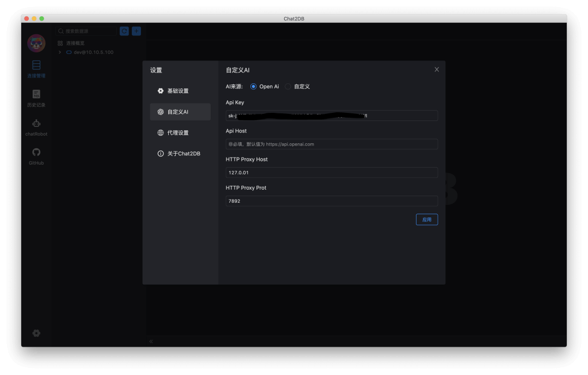Select the 连接概览 overview entry
Viewport: 588px width, 375px height.
tap(75, 43)
